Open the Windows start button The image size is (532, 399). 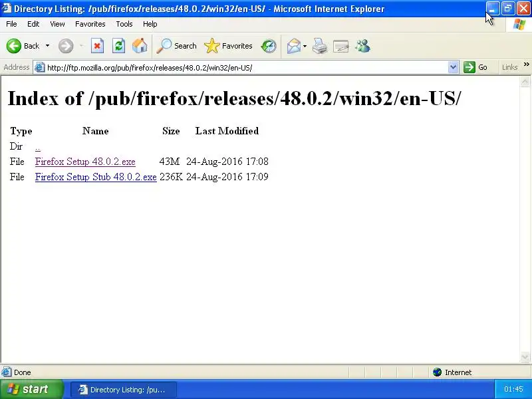click(x=31, y=389)
